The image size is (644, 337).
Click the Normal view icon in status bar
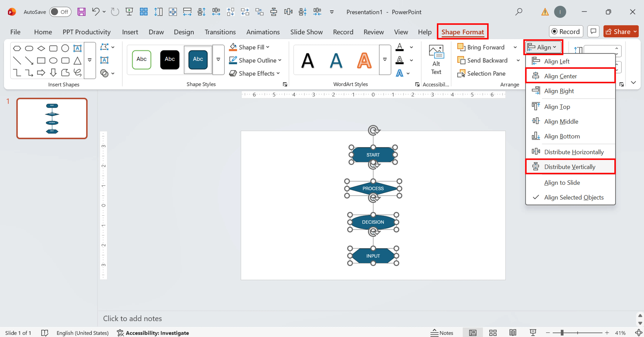pos(473,333)
